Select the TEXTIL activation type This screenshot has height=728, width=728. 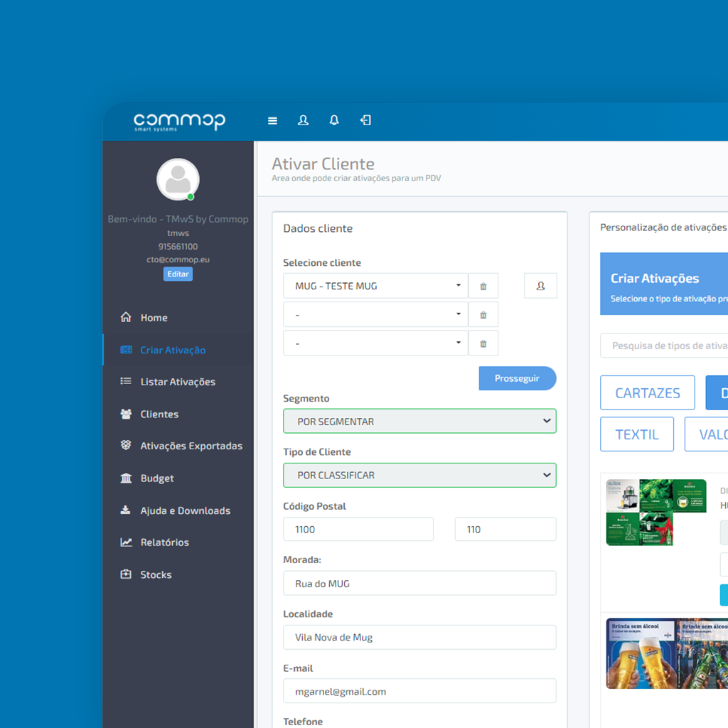636,434
